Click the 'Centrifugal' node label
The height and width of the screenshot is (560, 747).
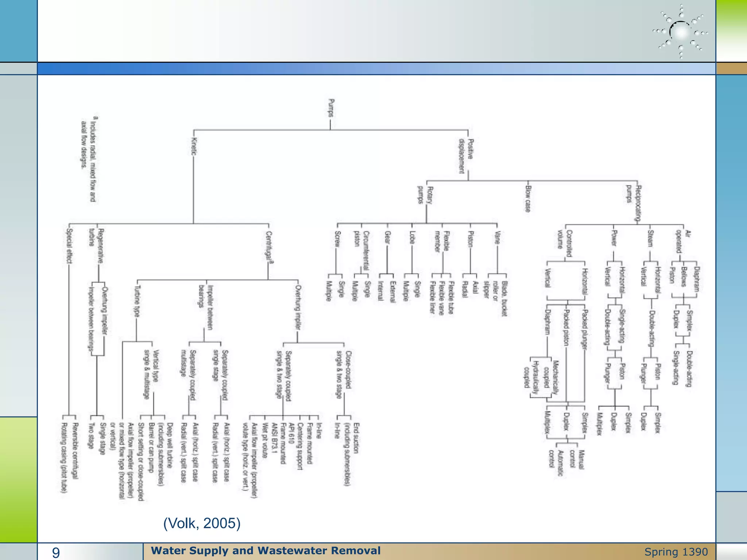coord(270,246)
